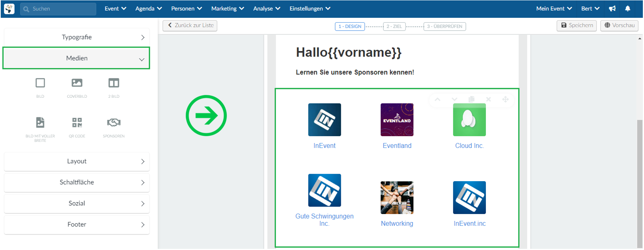The width and height of the screenshot is (644, 250).
Task: Expand the Sozial section
Action: (x=77, y=203)
